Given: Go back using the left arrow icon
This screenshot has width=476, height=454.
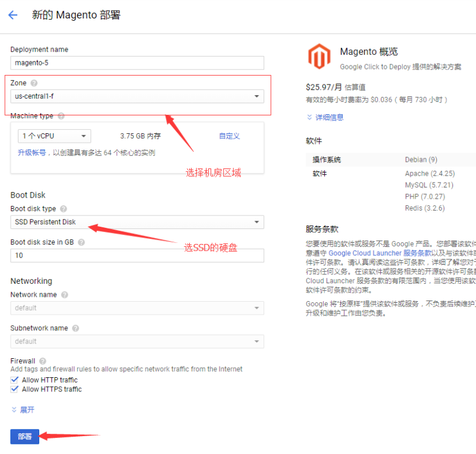Looking at the screenshot, I should coord(12,14).
